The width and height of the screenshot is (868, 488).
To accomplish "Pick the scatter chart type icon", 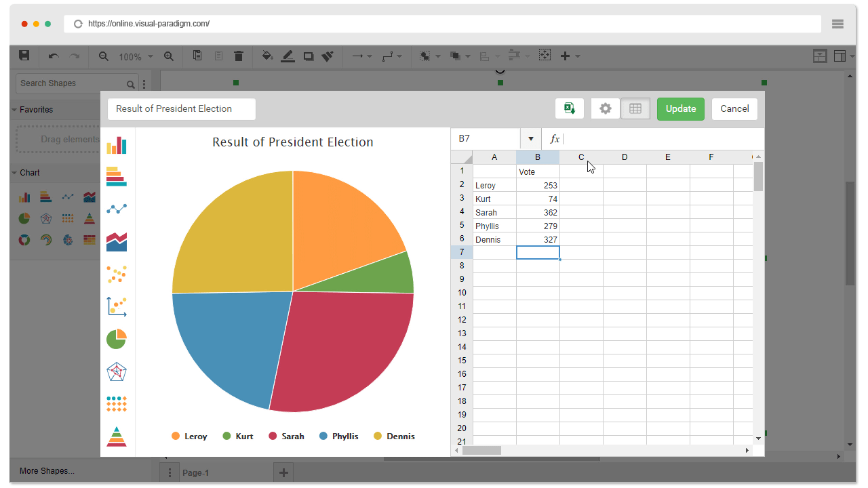I will pyautogui.click(x=117, y=274).
